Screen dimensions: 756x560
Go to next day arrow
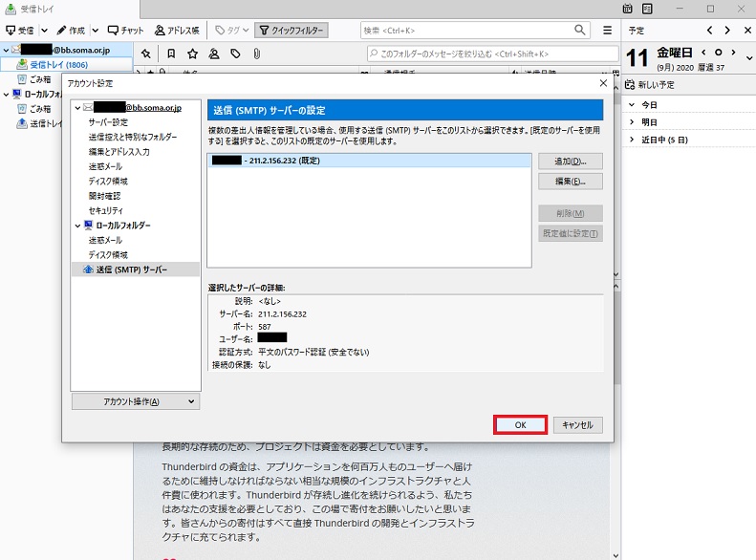tap(733, 52)
